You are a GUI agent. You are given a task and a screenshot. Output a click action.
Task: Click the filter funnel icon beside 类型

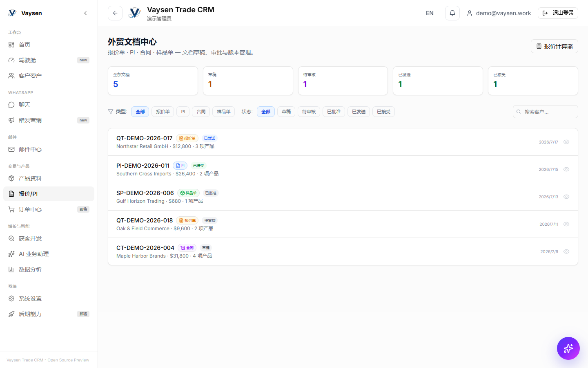[111, 112]
